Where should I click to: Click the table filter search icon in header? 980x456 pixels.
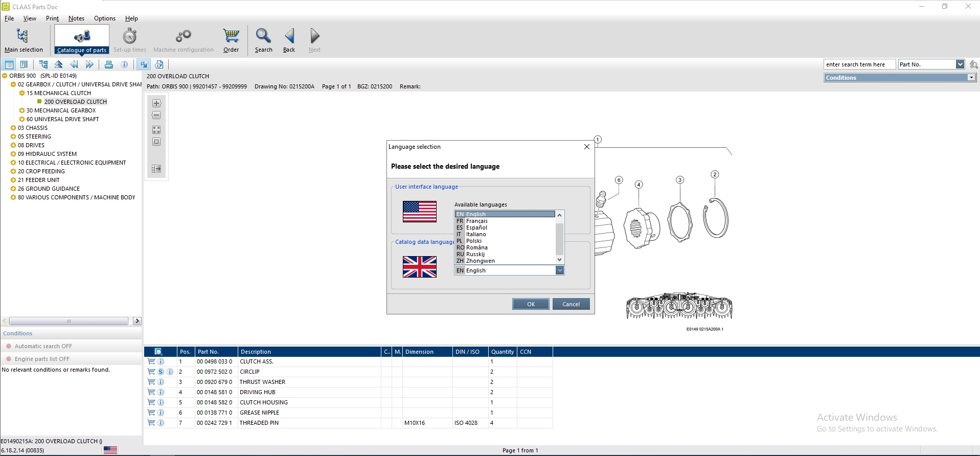[x=158, y=352]
